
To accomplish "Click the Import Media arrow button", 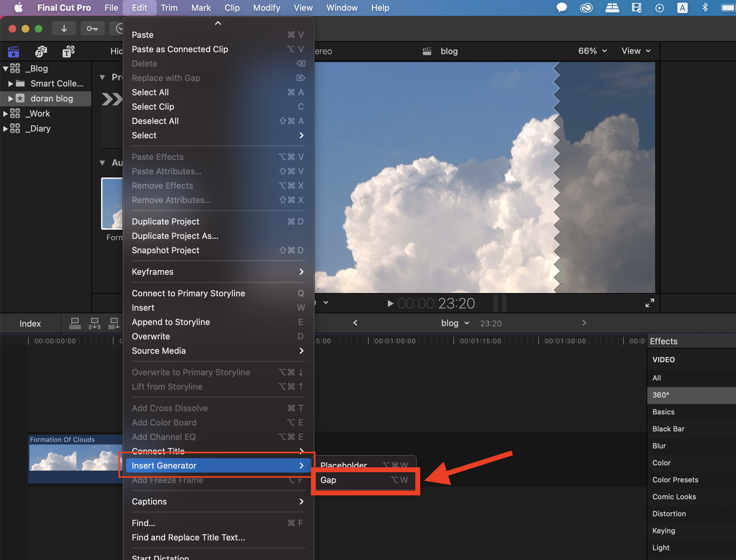I will pyautogui.click(x=64, y=29).
